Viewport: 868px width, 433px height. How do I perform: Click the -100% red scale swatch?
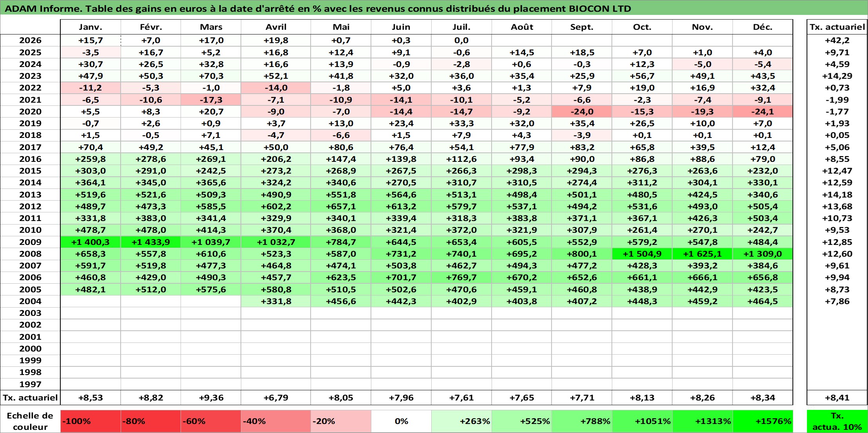90,421
